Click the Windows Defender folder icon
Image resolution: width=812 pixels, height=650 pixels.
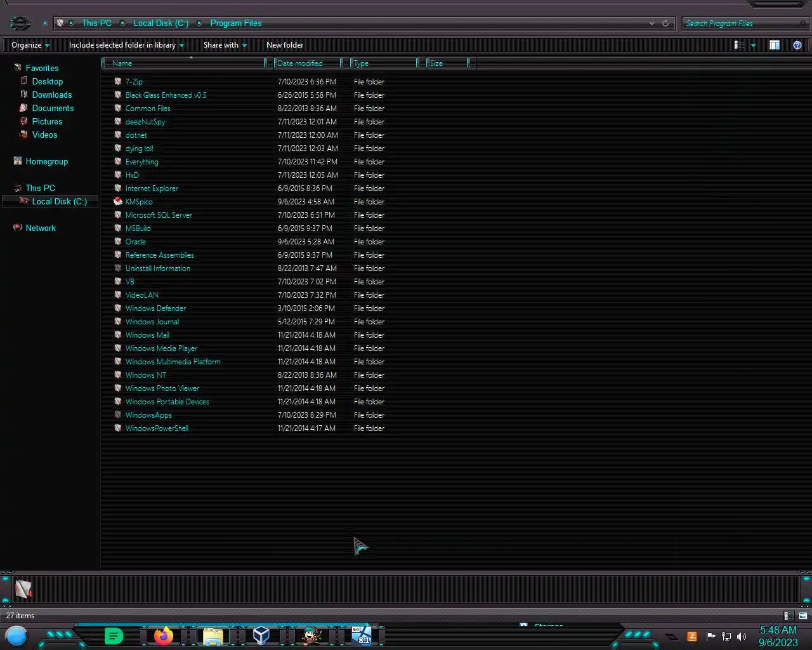pyautogui.click(x=117, y=308)
